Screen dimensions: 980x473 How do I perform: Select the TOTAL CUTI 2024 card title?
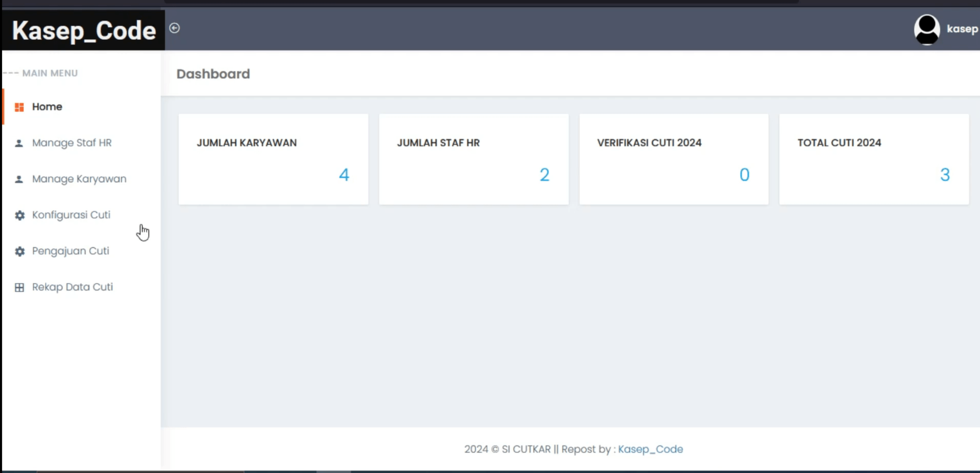click(839, 143)
